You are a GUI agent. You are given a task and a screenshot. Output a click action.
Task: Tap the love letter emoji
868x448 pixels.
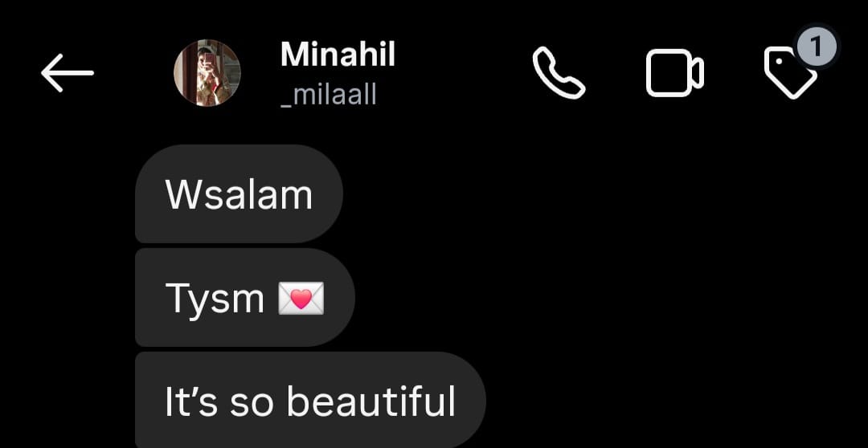[x=301, y=299]
